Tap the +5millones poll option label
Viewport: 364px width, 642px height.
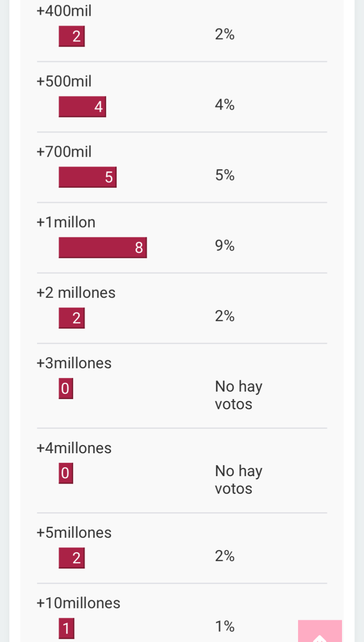(74, 532)
